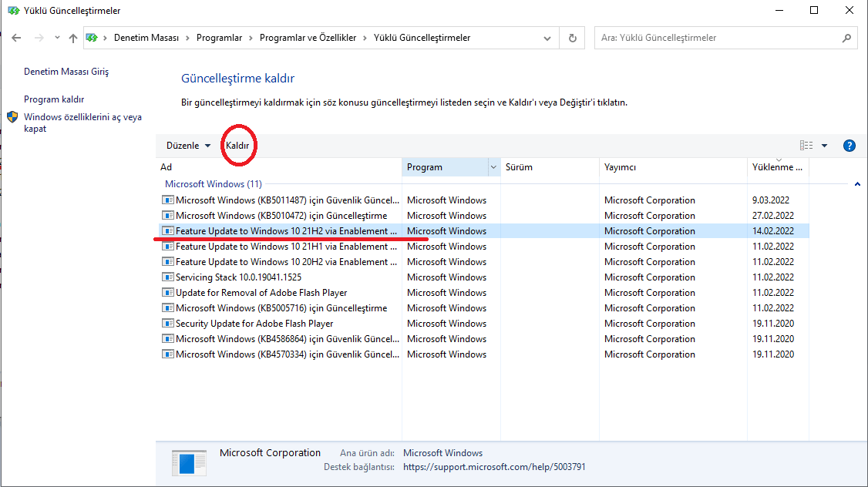
Task: Expand the arrow after Denetim Masası breadcrumb
Action: coord(187,38)
